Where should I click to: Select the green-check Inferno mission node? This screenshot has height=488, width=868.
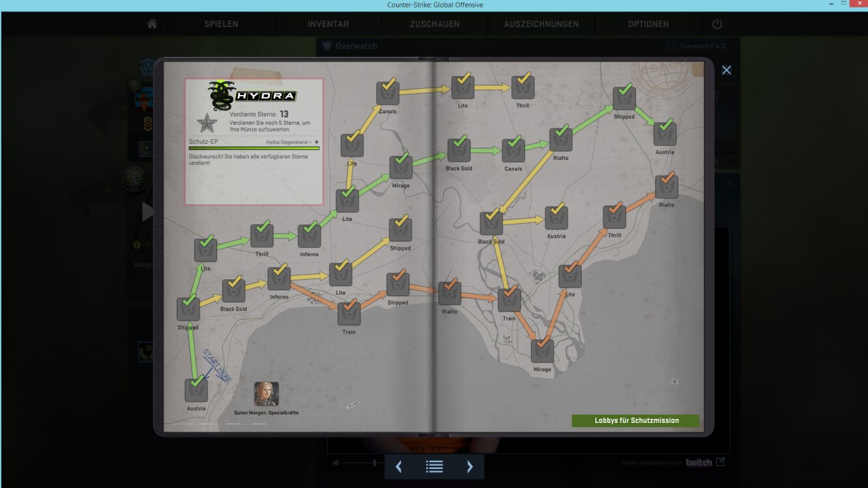[x=309, y=235]
